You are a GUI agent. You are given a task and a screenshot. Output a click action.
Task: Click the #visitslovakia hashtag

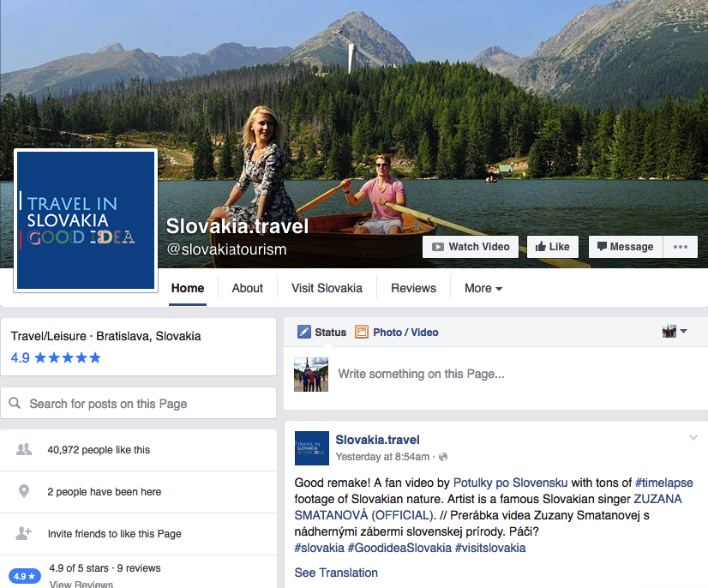(490, 548)
